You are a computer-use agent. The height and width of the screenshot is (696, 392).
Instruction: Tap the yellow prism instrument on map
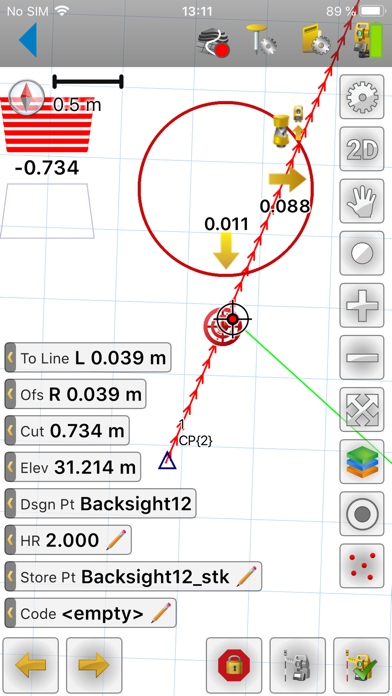[281, 130]
